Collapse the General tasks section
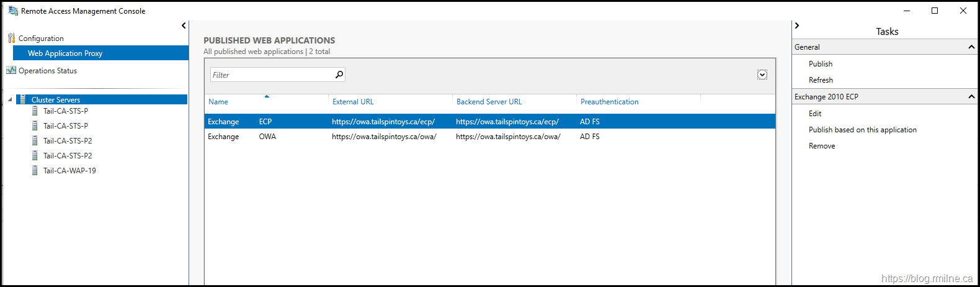The image size is (980, 287). (971, 47)
